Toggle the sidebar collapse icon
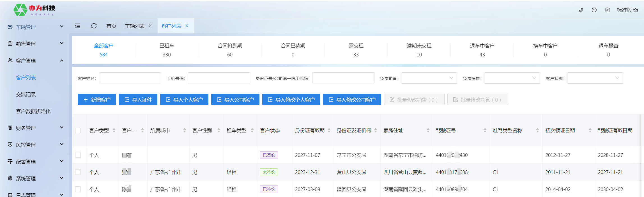Image resolution: width=644 pixels, height=197 pixels. click(x=77, y=26)
